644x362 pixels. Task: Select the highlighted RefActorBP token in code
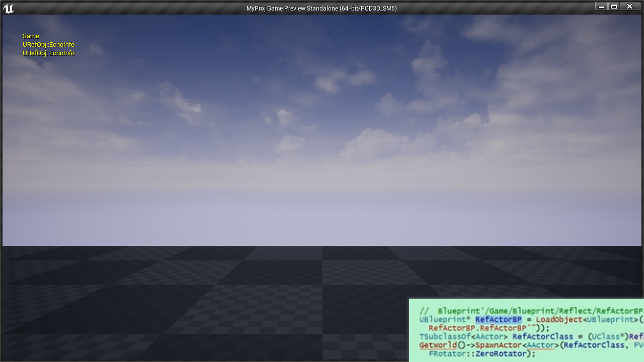tap(499, 319)
